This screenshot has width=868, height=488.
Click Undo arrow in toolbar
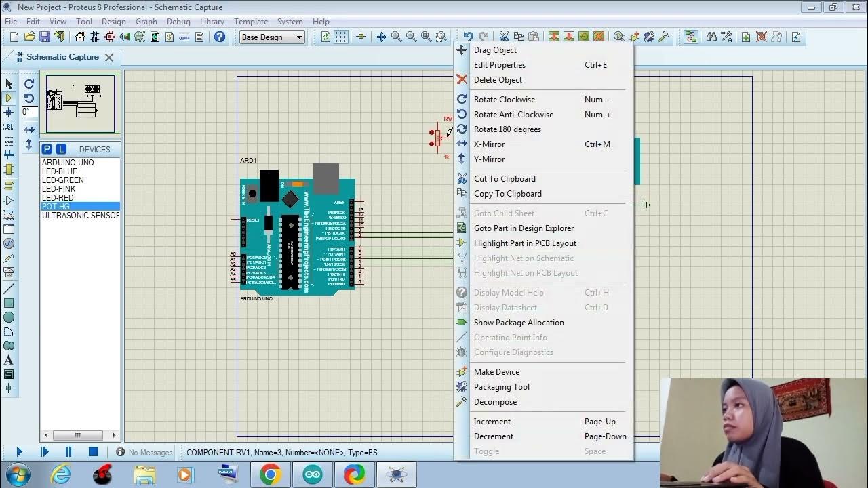469,37
